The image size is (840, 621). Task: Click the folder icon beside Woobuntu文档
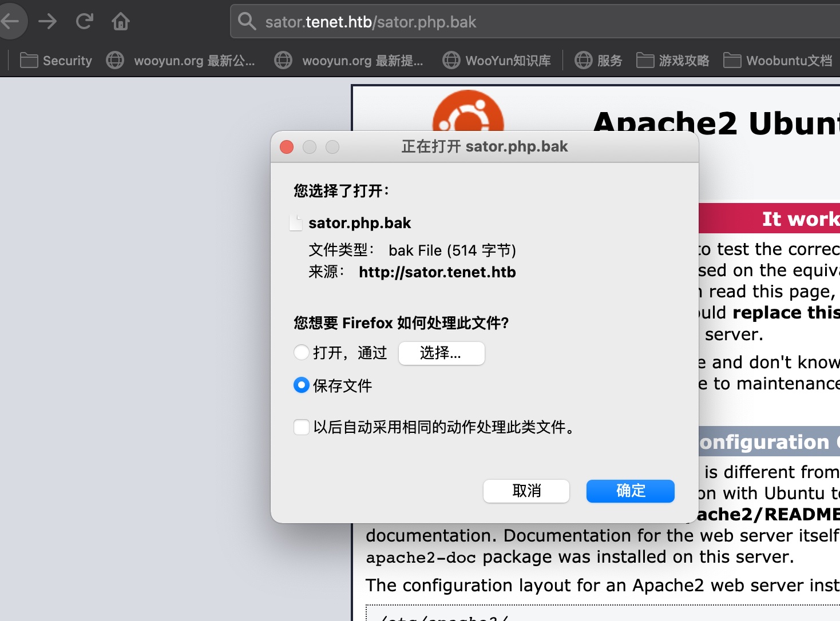point(732,60)
